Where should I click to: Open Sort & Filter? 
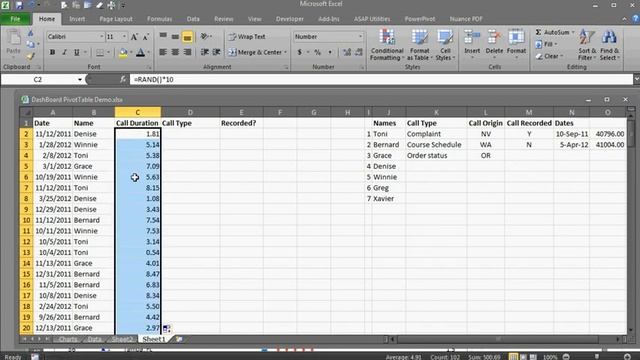[587, 45]
